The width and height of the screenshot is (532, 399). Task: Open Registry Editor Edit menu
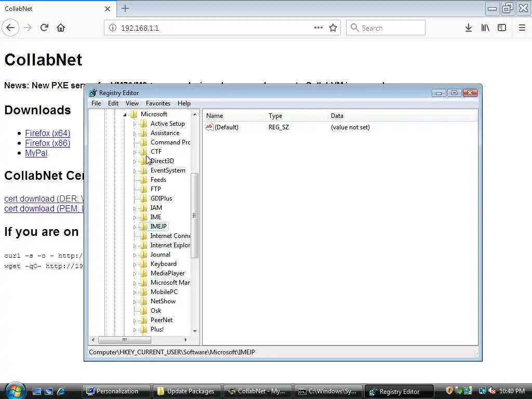point(113,103)
